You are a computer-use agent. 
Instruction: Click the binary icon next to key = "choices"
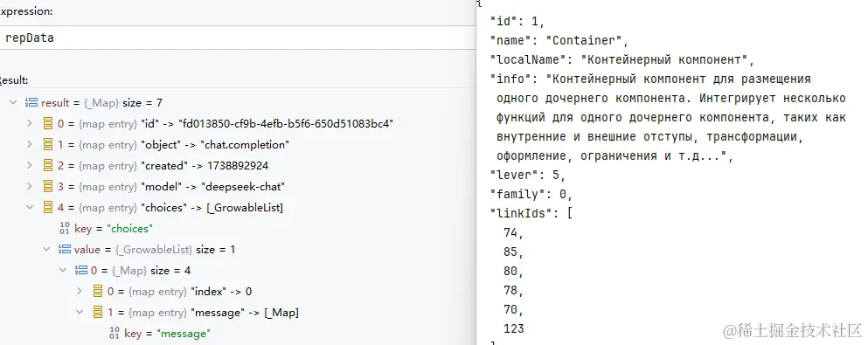tap(65, 229)
